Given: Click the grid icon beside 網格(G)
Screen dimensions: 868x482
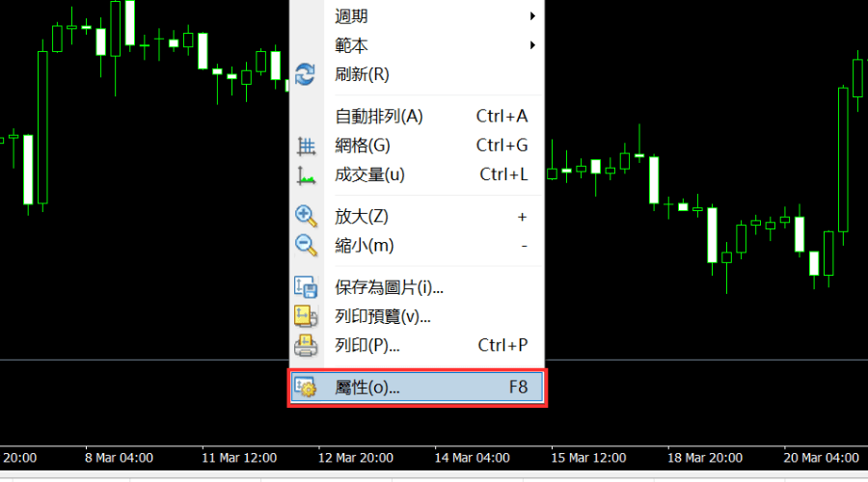Looking at the screenshot, I should (306, 147).
